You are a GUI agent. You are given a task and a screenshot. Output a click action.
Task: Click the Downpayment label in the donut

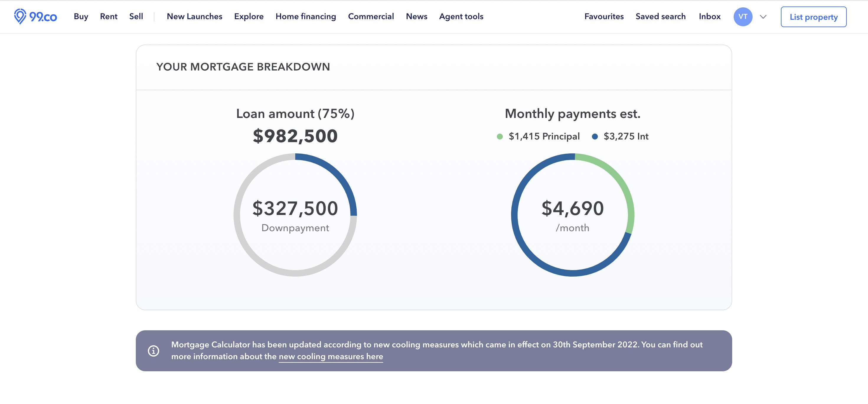tap(295, 228)
